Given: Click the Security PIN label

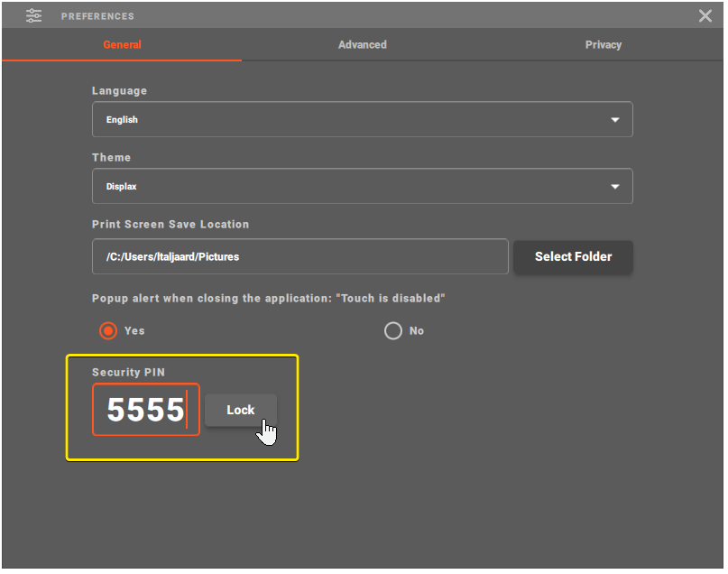Looking at the screenshot, I should coord(129,372).
